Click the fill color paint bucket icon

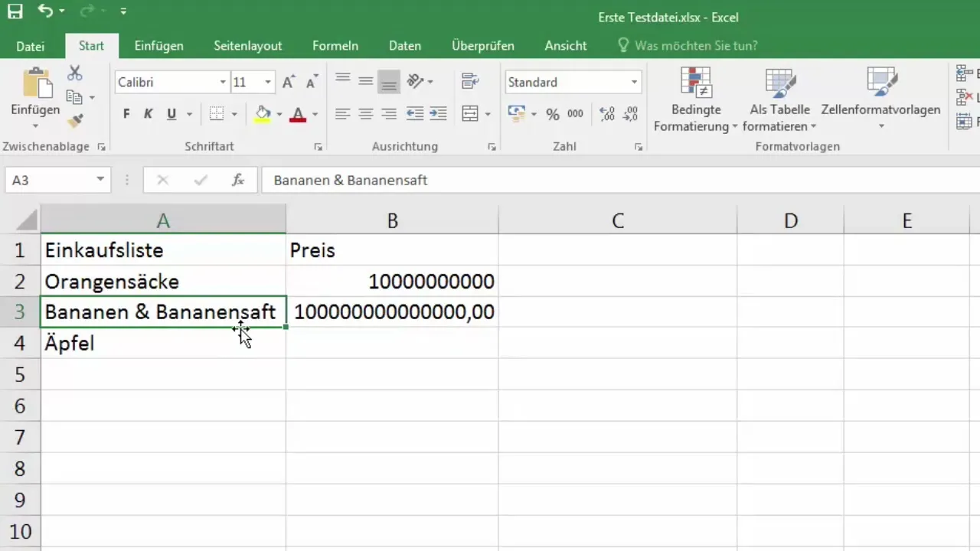coord(263,114)
